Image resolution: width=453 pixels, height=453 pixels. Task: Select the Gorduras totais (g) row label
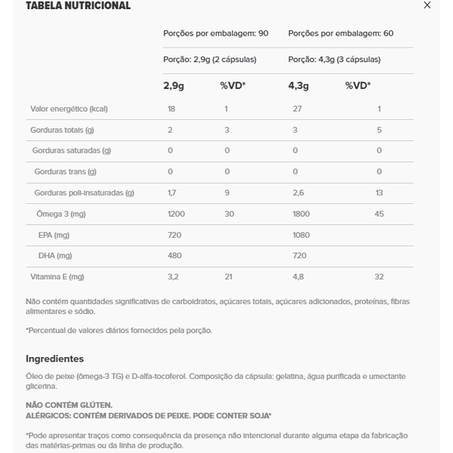tap(62, 130)
